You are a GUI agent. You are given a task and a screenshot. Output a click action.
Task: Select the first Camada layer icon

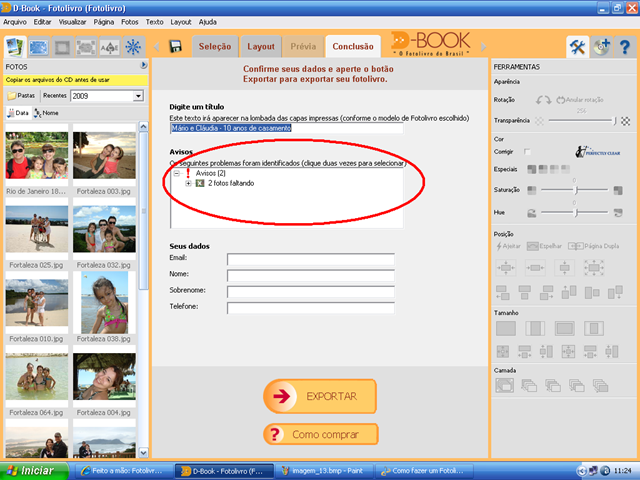click(x=504, y=385)
